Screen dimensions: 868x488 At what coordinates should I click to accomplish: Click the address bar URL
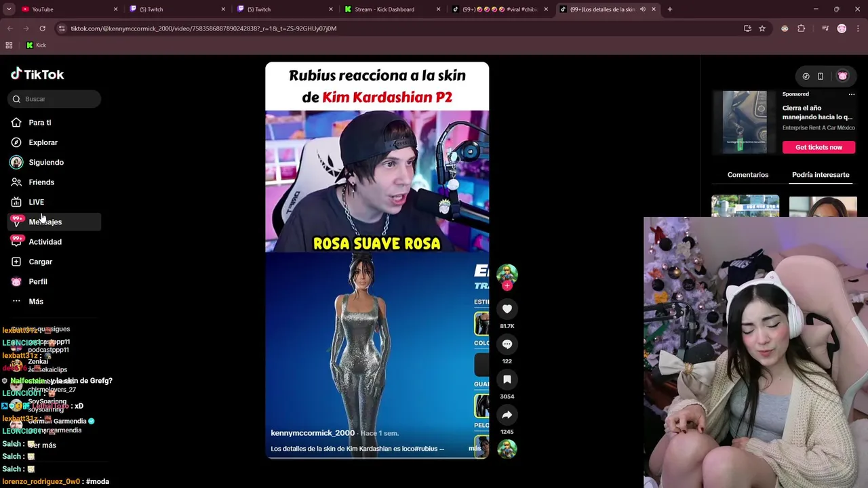(203, 28)
